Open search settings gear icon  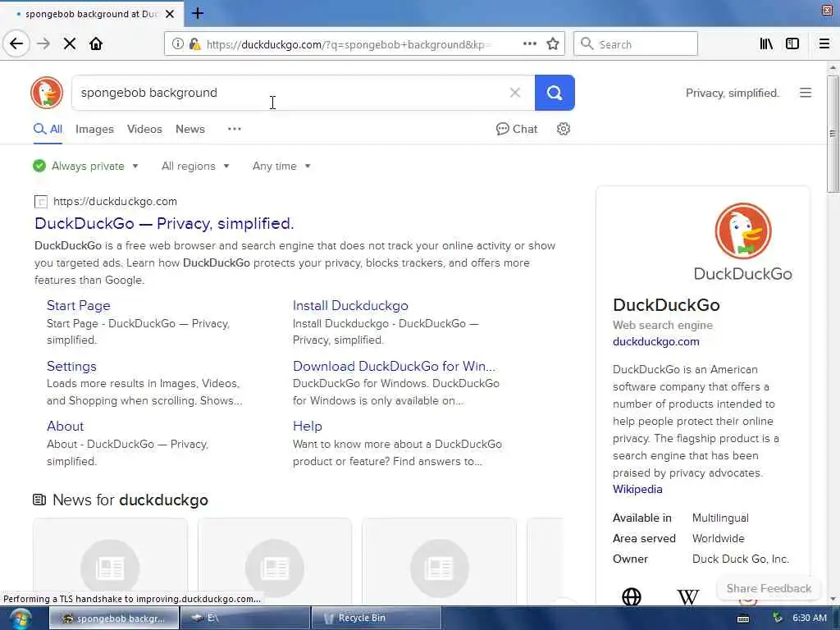(563, 129)
